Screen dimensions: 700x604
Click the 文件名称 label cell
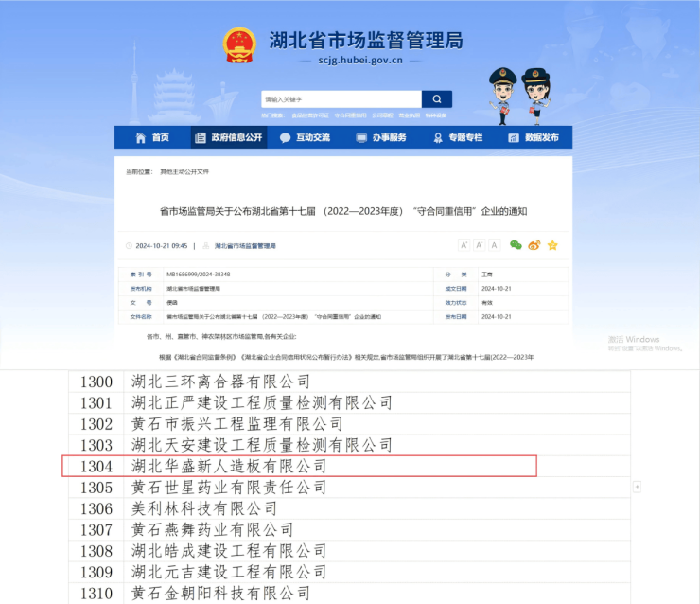pos(141,317)
